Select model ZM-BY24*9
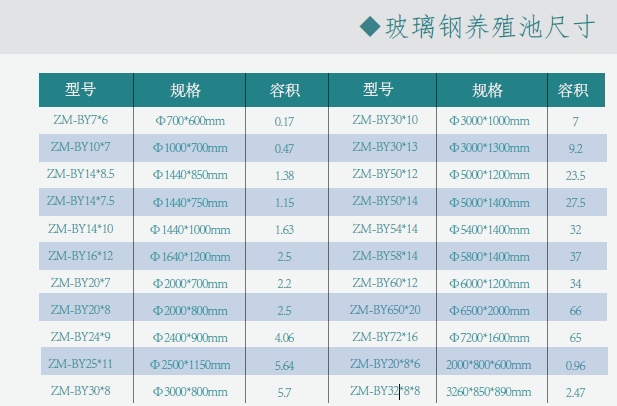This screenshot has width=617, height=406. [80, 337]
